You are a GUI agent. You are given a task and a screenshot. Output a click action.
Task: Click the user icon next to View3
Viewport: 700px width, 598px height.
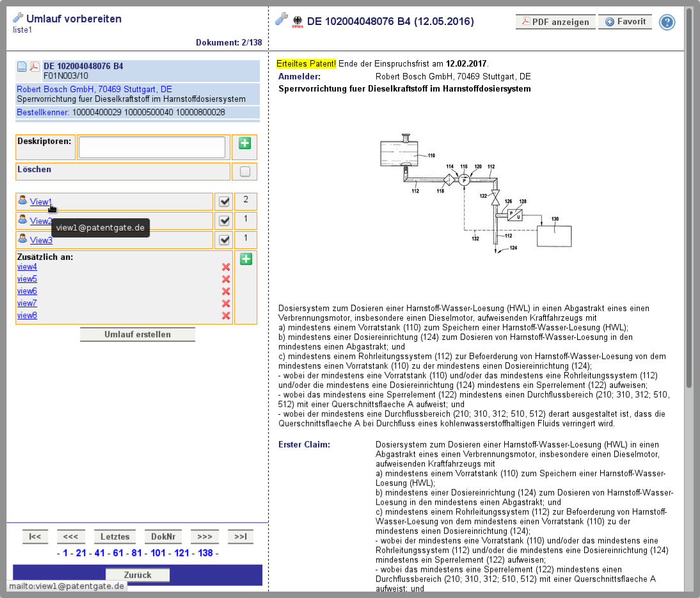tap(22, 239)
